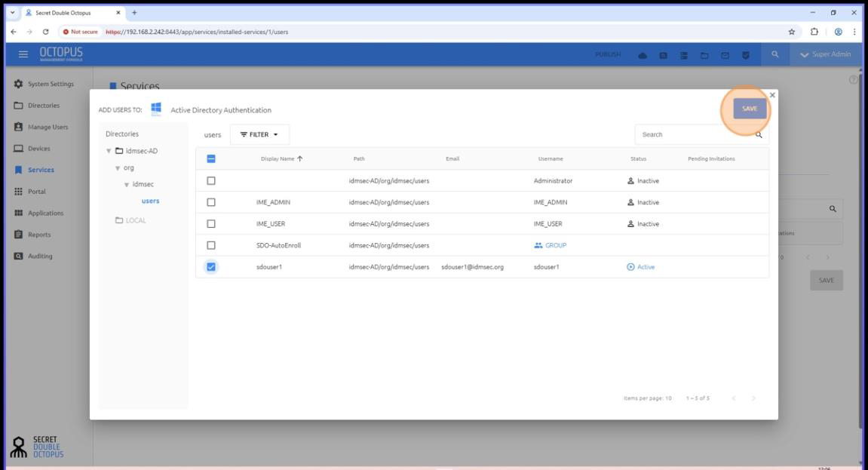
Task: Click the Applications grid icon
Action: pos(18,213)
